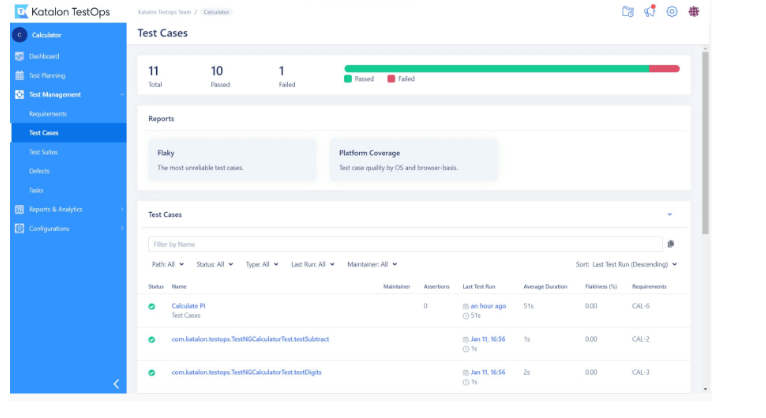Open the Flaky report card

[232, 160]
